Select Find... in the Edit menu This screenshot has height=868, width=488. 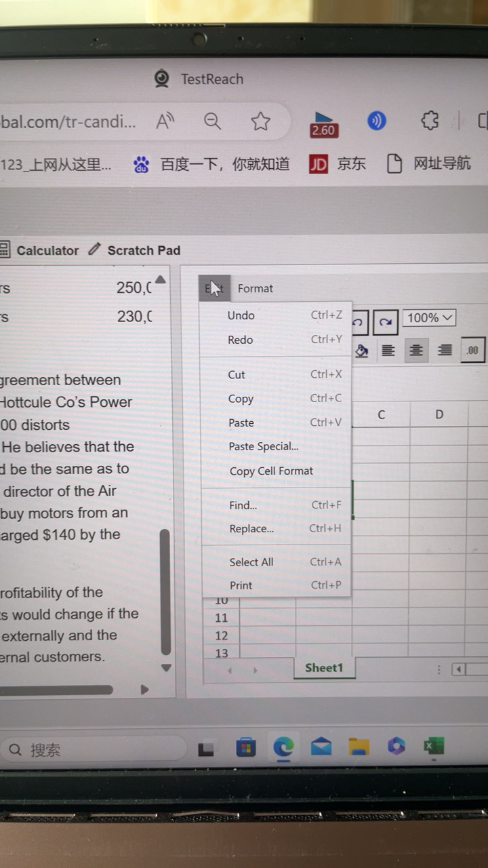[243, 505]
